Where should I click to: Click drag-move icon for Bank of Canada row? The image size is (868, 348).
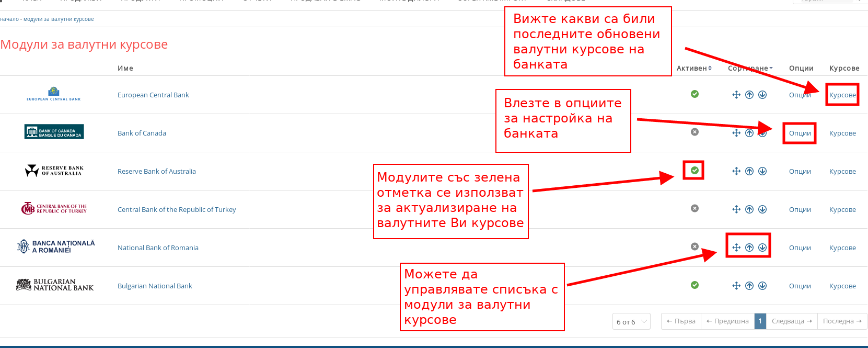[x=736, y=133]
